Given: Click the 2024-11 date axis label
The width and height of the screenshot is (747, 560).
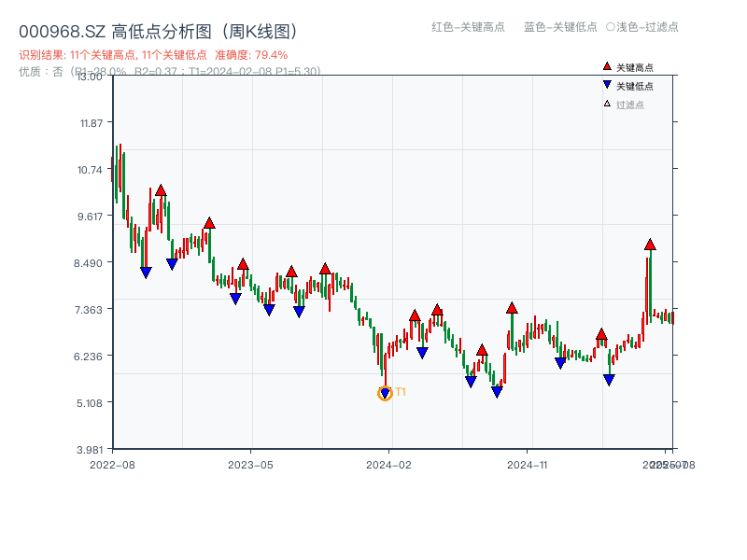Looking at the screenshot, I should click(x=528, y=464).
